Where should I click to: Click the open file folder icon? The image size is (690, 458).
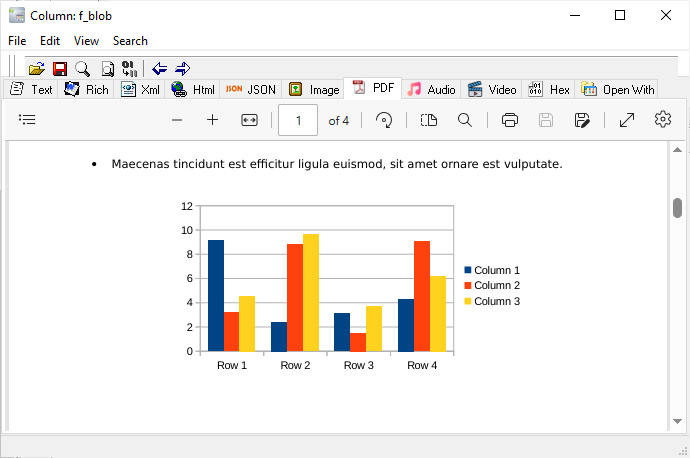(x=37, y=69)
